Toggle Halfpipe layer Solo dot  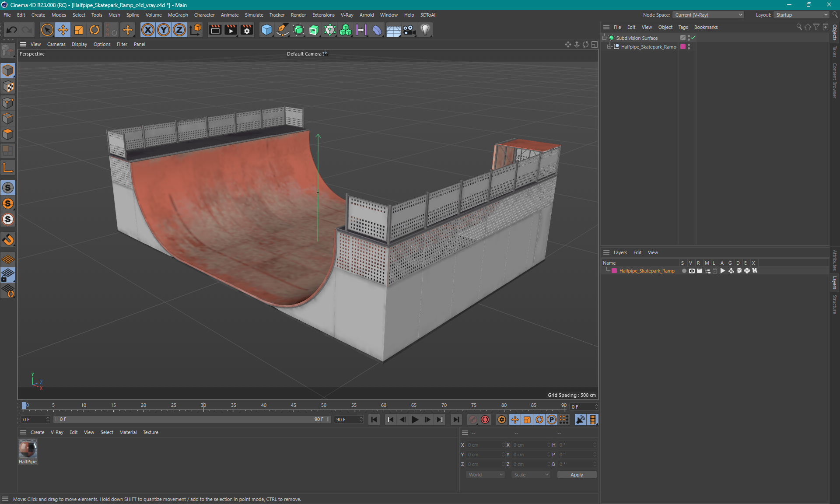point(684,271)
